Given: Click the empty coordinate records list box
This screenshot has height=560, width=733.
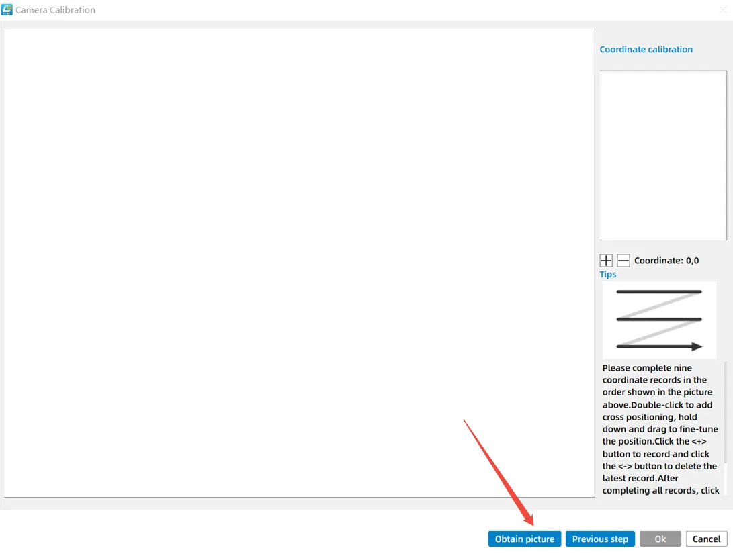Looking at the screenshot, I should click(662, 155).
